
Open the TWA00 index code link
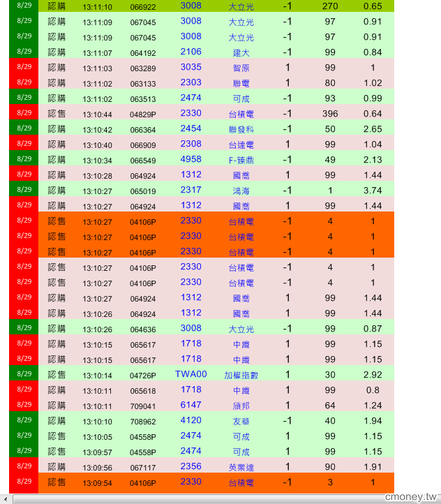point(190,374)
